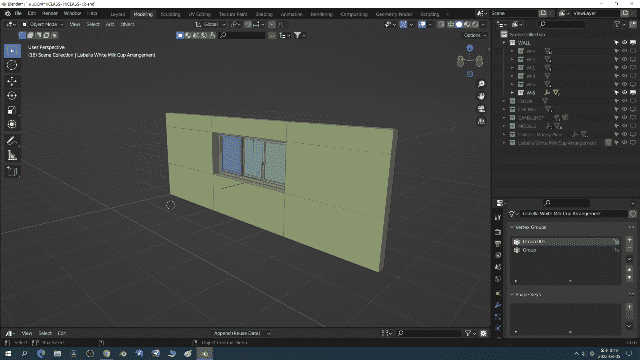Toggle selectability arrow for WALL collection
The height and width of the screenshot is (360, 640).
click(x=616, y=42)
